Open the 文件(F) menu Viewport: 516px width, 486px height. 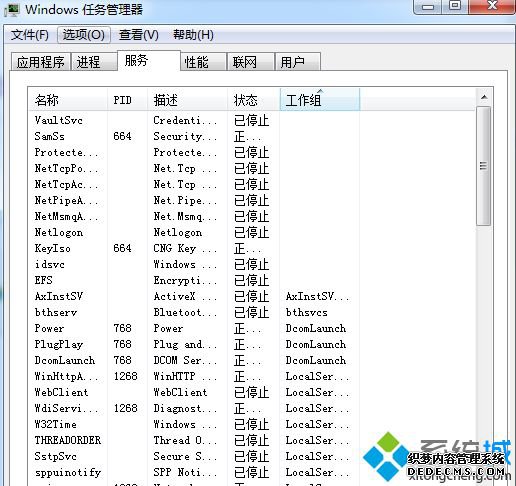coord(29,35)
